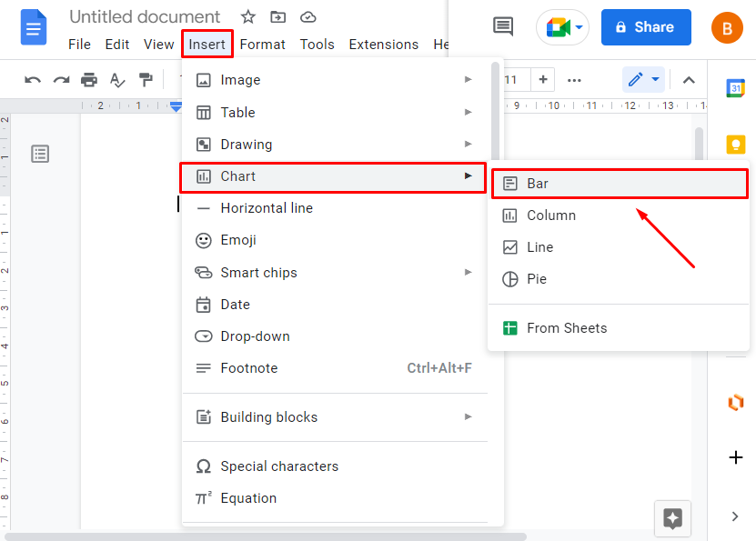Viewport: 756px width, 541px height.
Task: Open the spelling and grammar check icon
Action: 117,80
